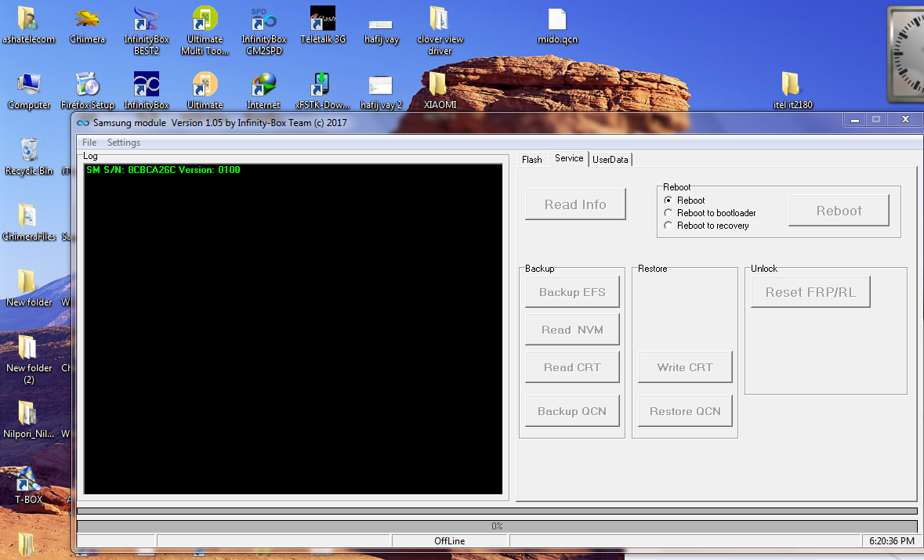Open the New folder desktop icon
Screen dimensions: 924x560
click(x=29, y=288)
